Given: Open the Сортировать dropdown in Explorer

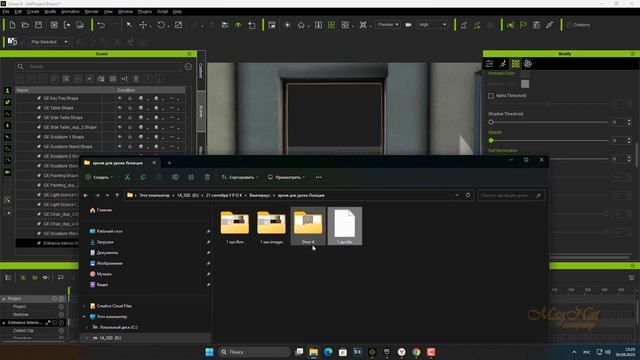Looking at the screenshot, I should tap(240, 177).
